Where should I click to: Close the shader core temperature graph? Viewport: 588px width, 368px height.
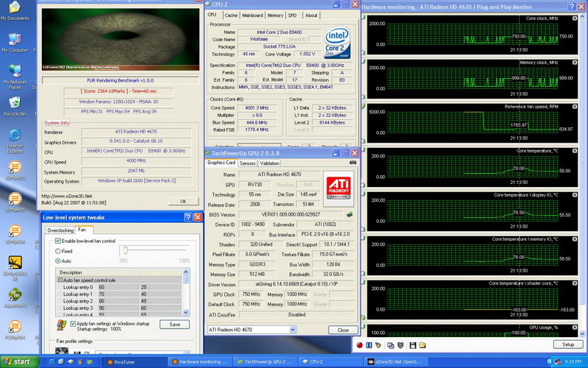point(575,283)
